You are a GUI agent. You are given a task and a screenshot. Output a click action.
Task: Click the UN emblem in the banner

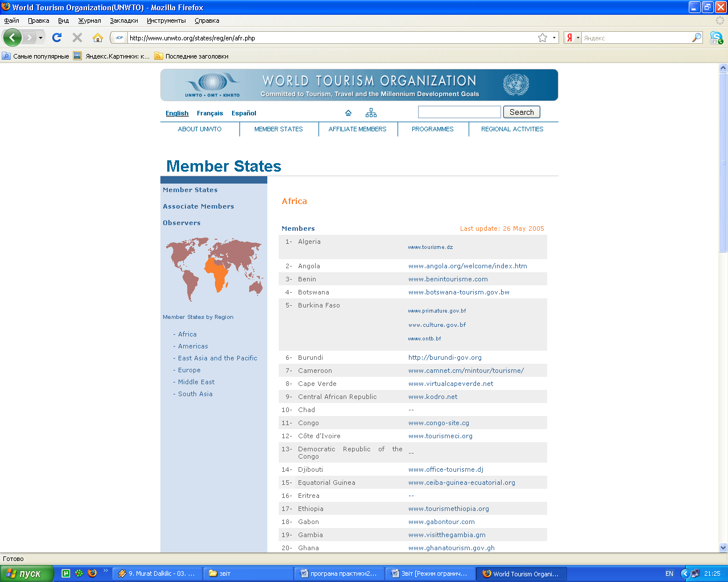point(516,84)
